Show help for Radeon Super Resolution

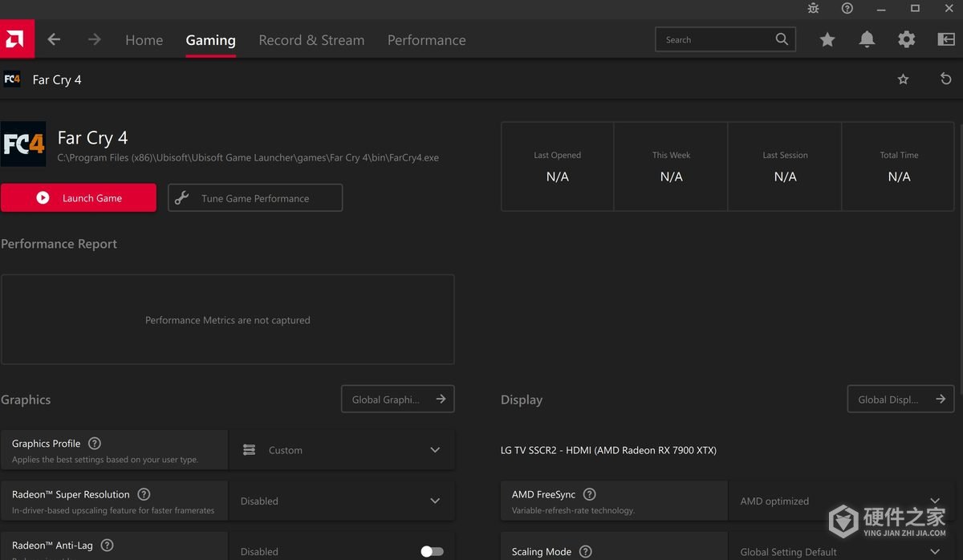coord(144,494)
